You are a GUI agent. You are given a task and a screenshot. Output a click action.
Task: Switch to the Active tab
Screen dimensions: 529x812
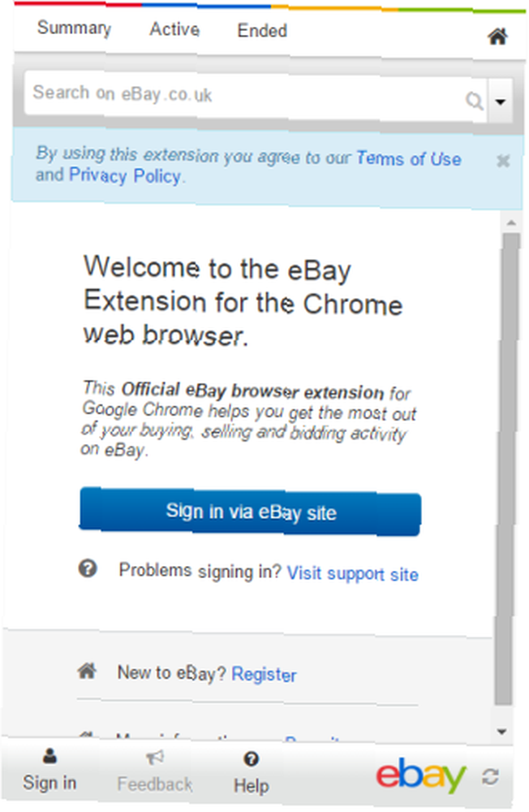pyautogui.click(x=174, y=29)
